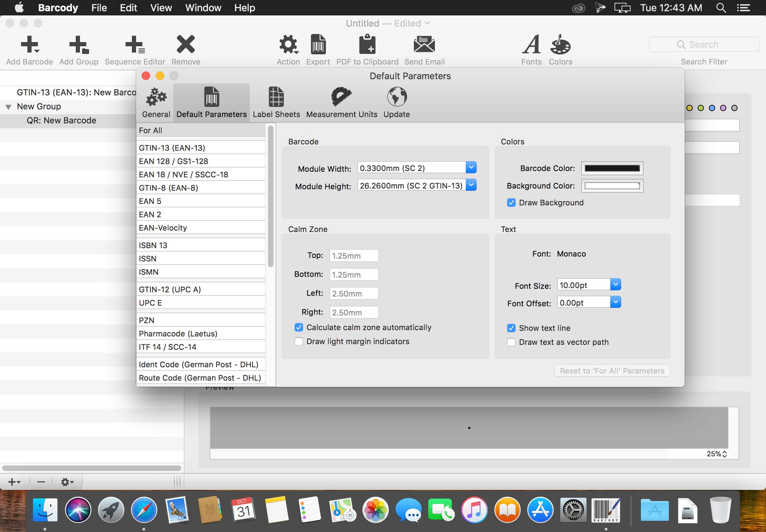The width and height of the screenshot is (766, 532).
Task: Change preview zoom 25% stepper
Action: 725,454
